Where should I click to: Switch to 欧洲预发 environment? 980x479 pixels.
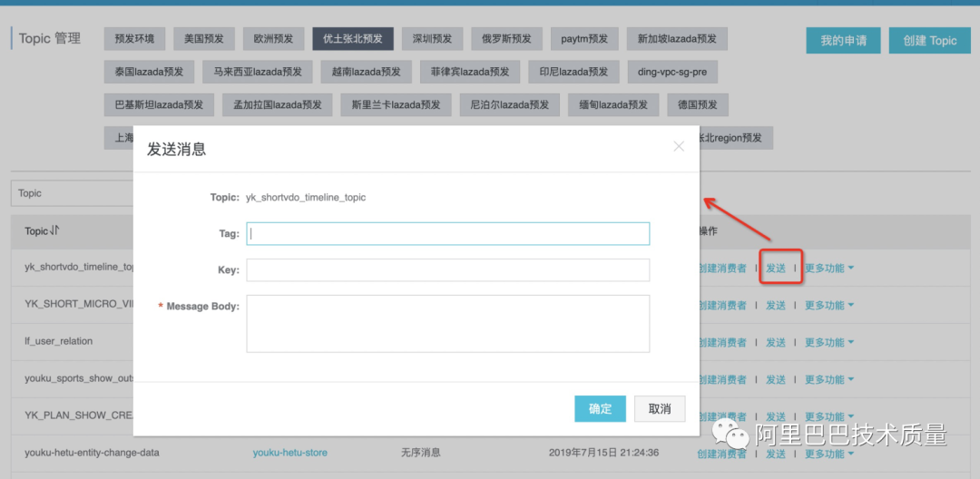(273, 39)
